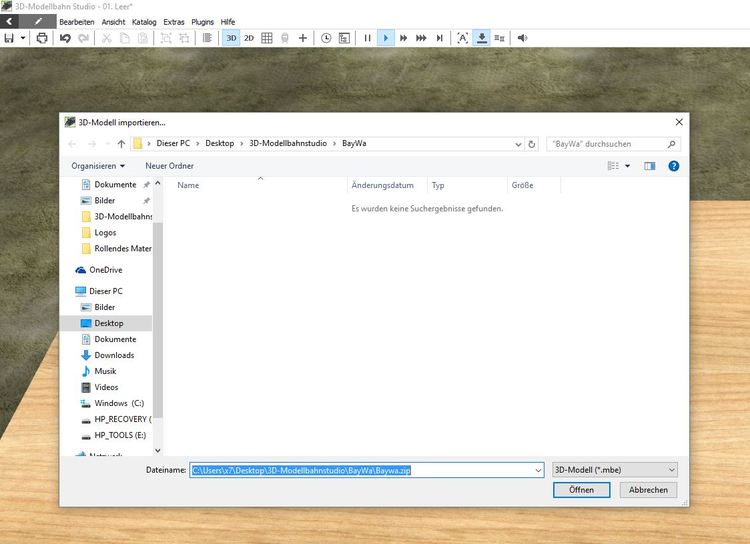The height and width of the screenshot is (544, 750).
Task: Click the paste clipboard icon
Action: click(143, 38)
